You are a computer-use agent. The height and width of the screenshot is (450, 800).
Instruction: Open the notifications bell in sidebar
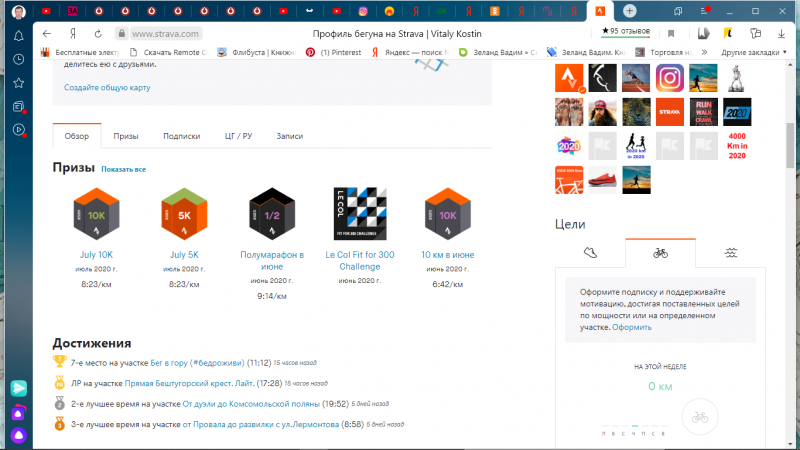18,36
